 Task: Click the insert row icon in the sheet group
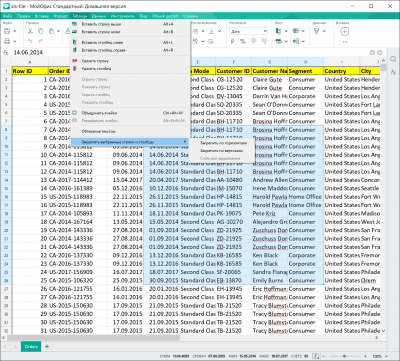pyautogui.click(x=278, y=41)
